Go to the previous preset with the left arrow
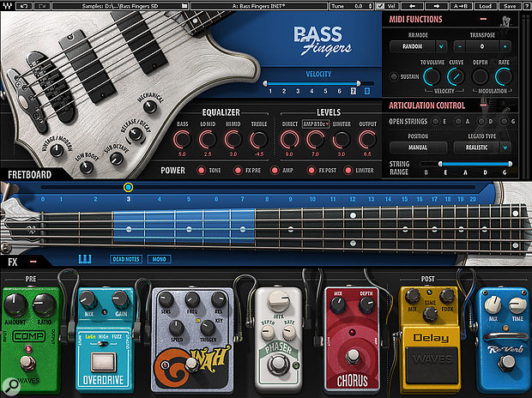This screenshot has height=398, width=532. pos(412,6)
